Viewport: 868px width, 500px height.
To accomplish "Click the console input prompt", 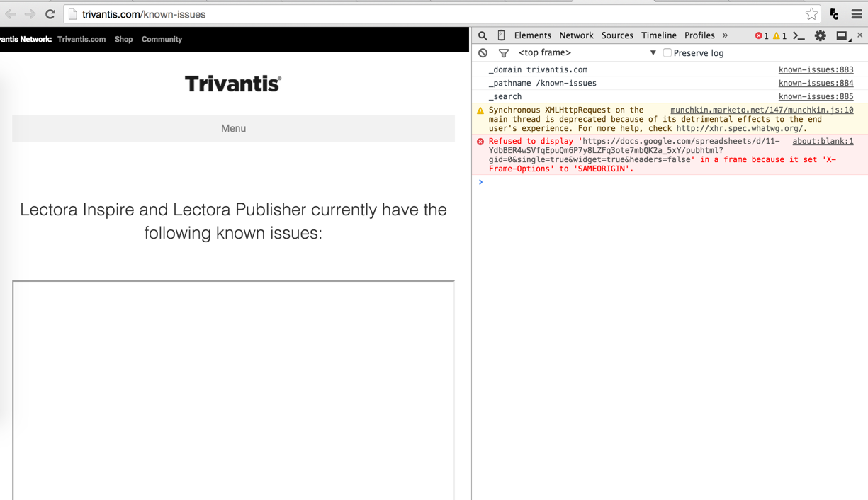I will (x=670, y=182).
